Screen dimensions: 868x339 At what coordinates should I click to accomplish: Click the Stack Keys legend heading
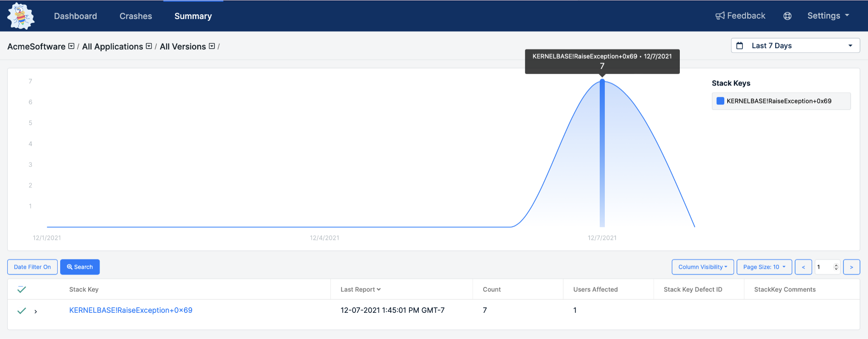click(731, 83)
